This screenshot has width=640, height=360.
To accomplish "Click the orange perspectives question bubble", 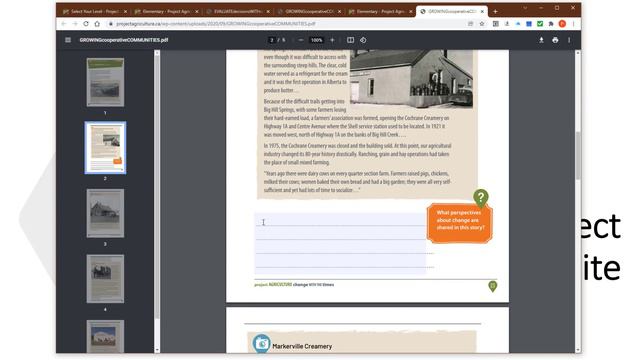I will tap(460, 223).
